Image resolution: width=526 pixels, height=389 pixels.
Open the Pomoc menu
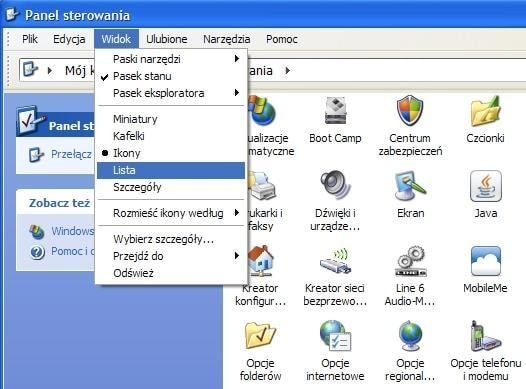coord(282,39)
